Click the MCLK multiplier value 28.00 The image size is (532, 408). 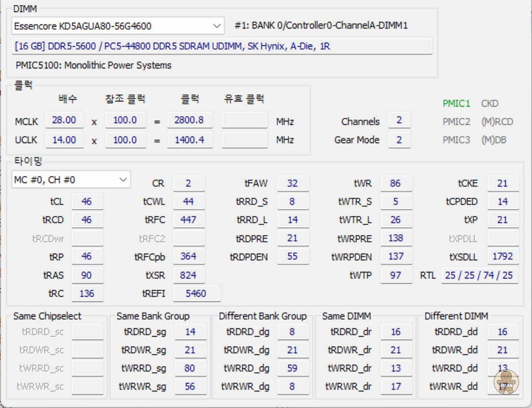(64, 120)
